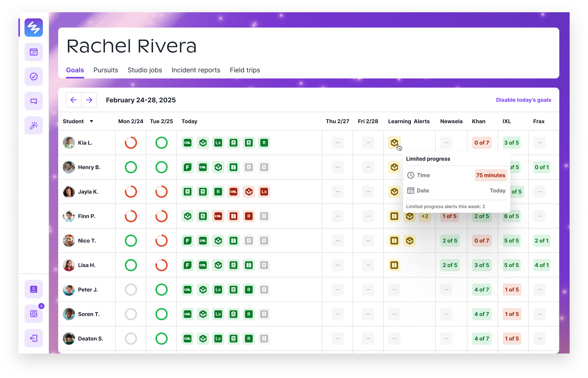Click Lisa H.'s green A goal icon
588x378 pixels.
click(234, 265)
